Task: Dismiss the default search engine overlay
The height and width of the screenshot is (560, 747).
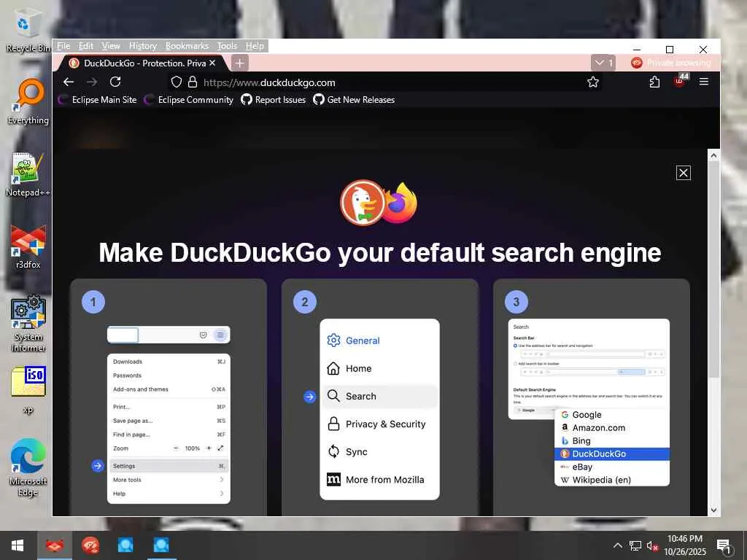Action: pos(683,173)
